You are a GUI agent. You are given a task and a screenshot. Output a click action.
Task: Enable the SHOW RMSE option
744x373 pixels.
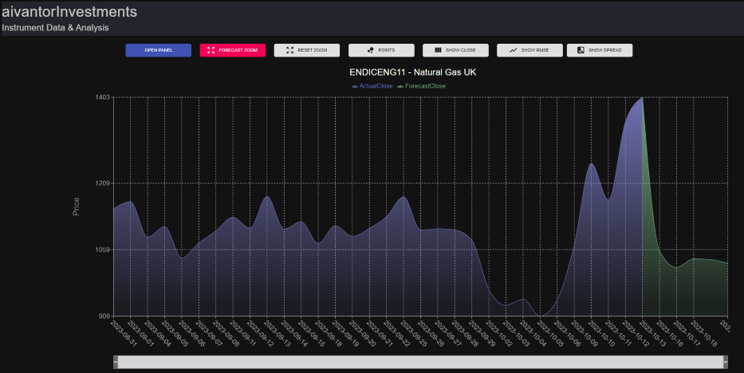click(530, 50)
